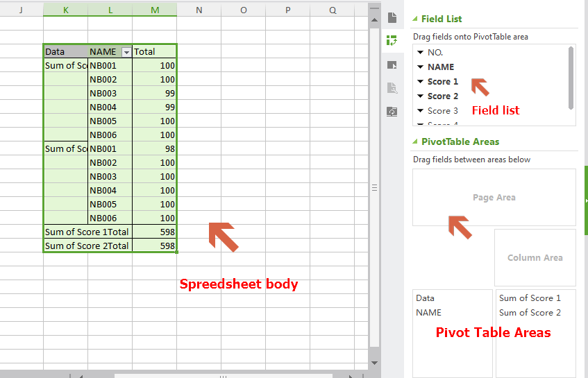Screen dimensions: 588x378
Task: Select the PivotTable pane sidebar icon
Action: tap(392, 40)
